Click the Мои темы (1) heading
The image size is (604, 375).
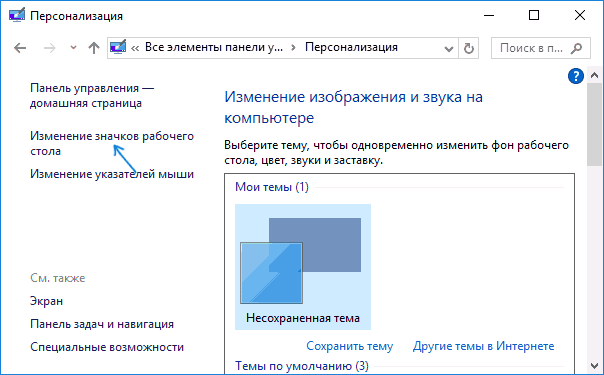pos(272,187)
